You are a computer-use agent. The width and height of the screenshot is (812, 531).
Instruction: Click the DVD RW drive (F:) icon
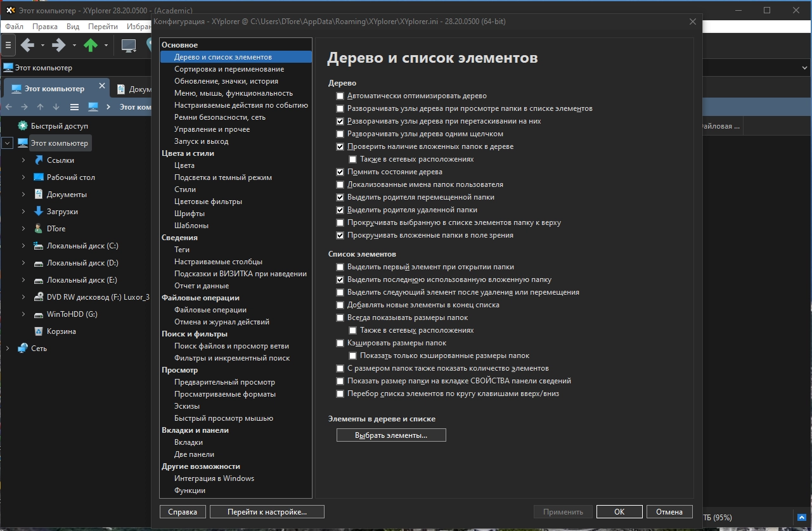click(39, 297)
